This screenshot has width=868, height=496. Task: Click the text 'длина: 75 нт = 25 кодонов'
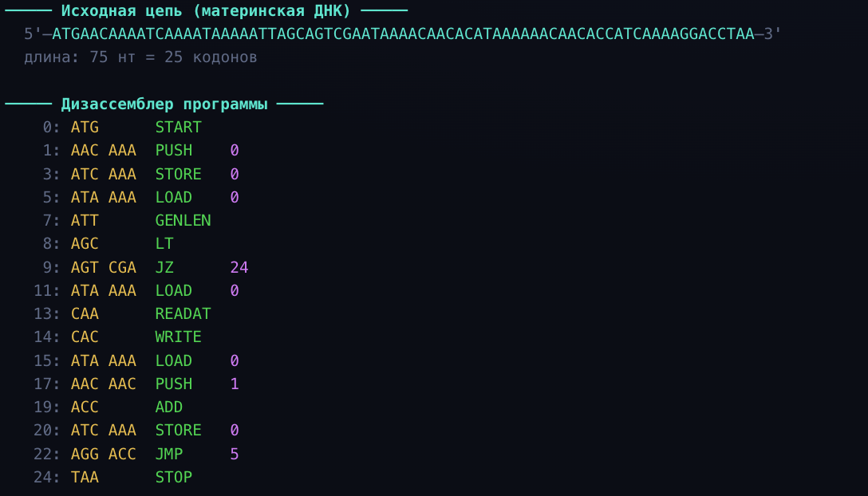click(140, 57)
